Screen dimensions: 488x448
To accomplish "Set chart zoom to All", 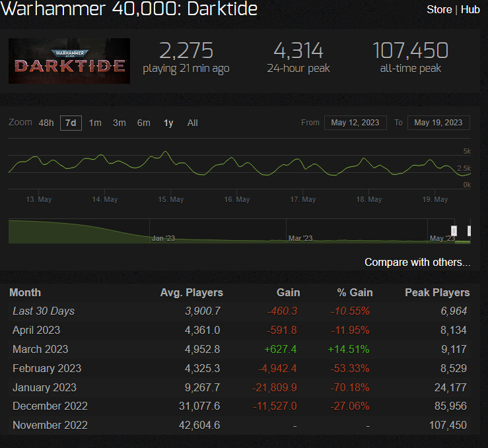I will point(192,123).
